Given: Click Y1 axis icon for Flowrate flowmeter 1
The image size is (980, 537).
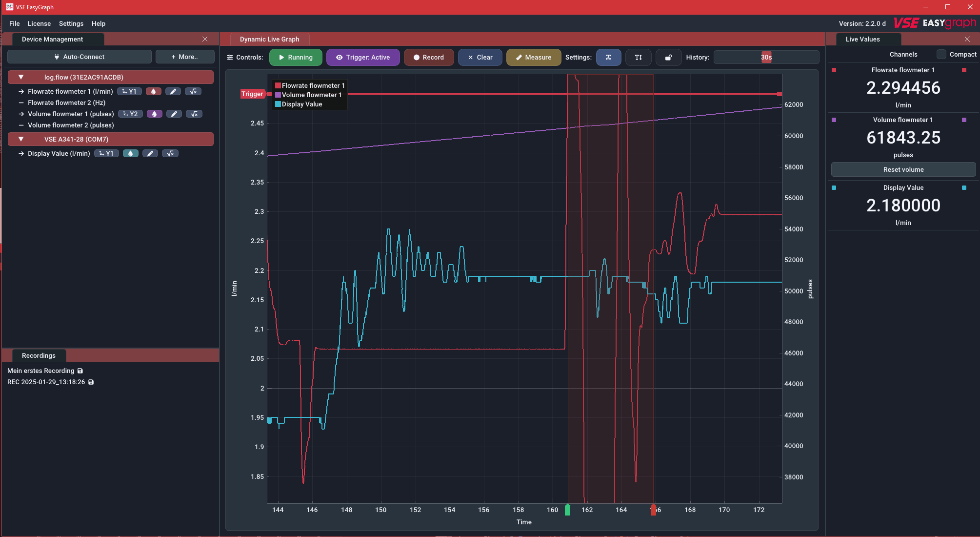Looking at the screenshot, I should click(130, 91).
